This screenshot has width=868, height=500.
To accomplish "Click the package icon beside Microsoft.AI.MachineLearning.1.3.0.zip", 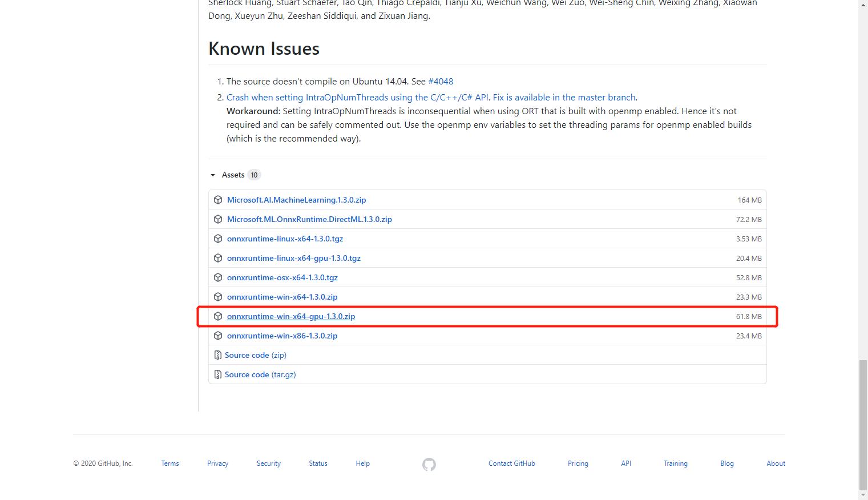I will [218, 200].
